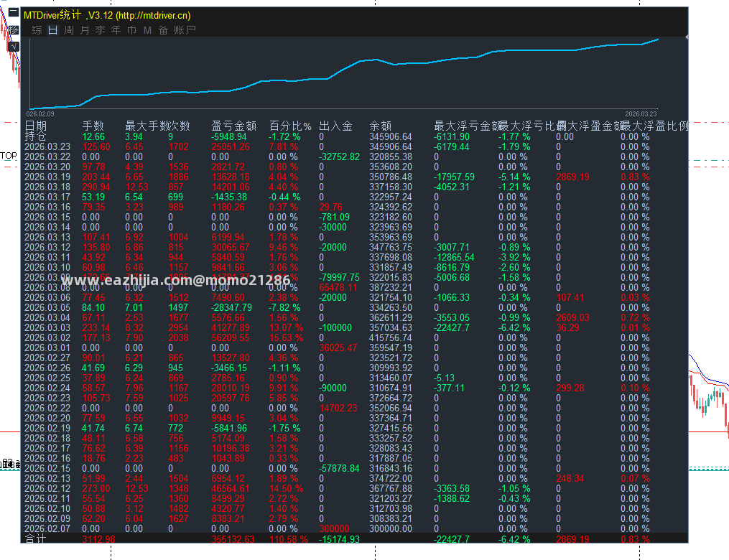Screen dimensions: 729x560
Task: Click the total lots 3112.98
Action: point(98,539)
